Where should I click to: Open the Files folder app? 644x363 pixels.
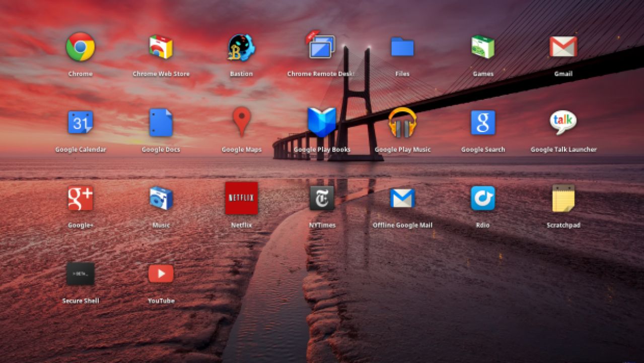[x=402, y=47]
